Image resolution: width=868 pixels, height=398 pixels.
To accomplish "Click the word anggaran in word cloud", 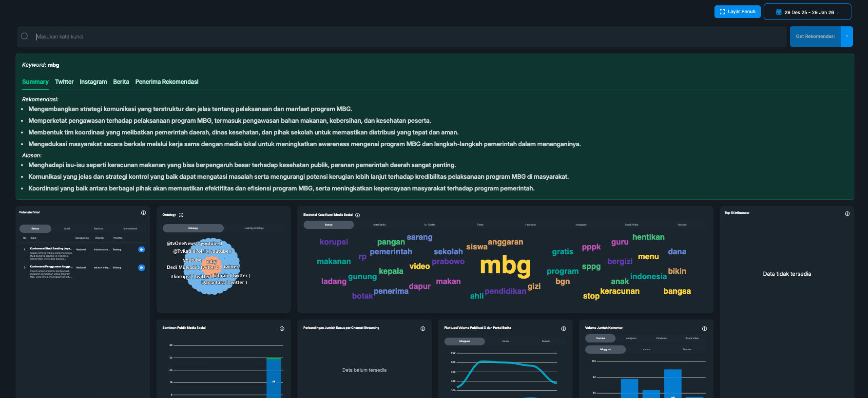I will (x=505, y=242).
